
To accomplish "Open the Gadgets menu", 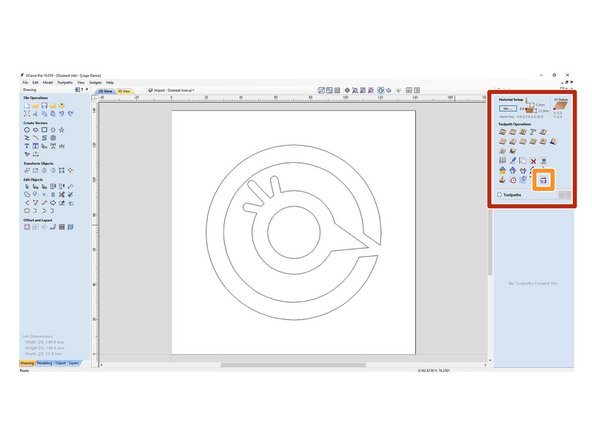I will click(x=96, y=82).
